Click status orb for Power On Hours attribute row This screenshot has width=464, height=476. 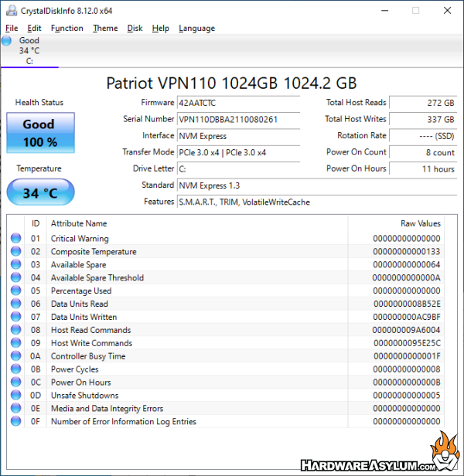pos(15,382)
